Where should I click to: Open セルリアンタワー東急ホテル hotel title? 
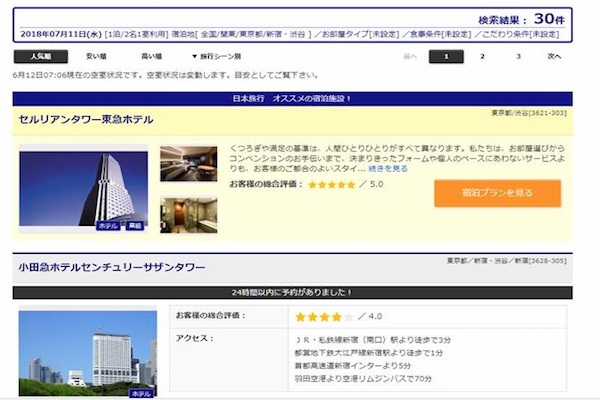coord(86,120)
